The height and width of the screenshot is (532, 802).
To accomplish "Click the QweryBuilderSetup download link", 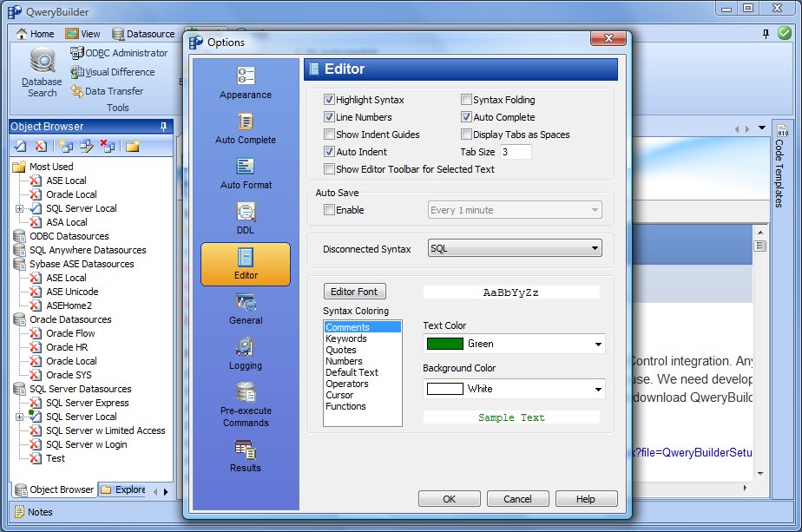I will coord(692,452).
